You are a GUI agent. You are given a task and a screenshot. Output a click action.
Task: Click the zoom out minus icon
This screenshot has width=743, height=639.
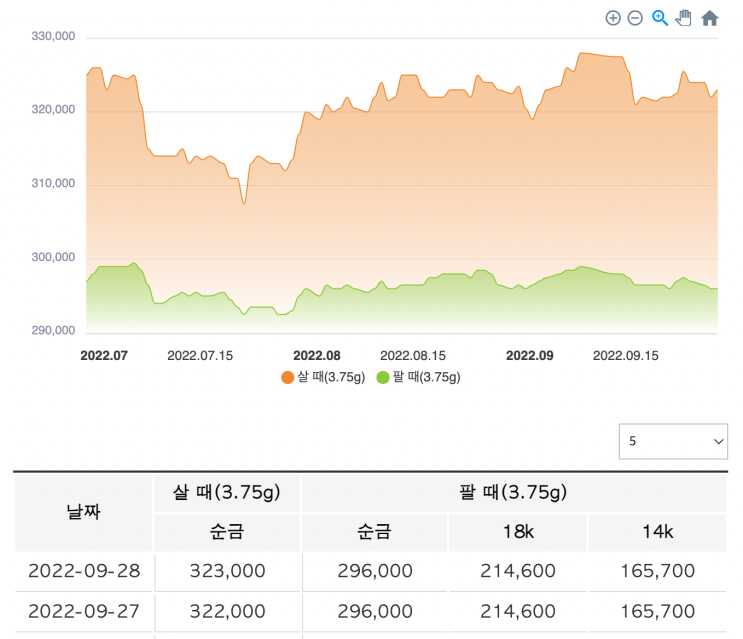(635, 18)
